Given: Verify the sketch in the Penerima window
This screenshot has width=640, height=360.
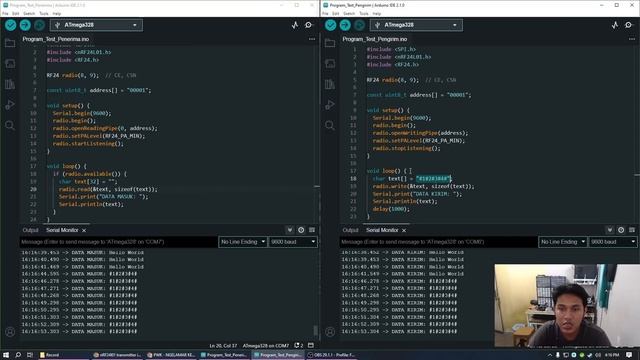Looking at the screenshot, I should click(11, 25).
